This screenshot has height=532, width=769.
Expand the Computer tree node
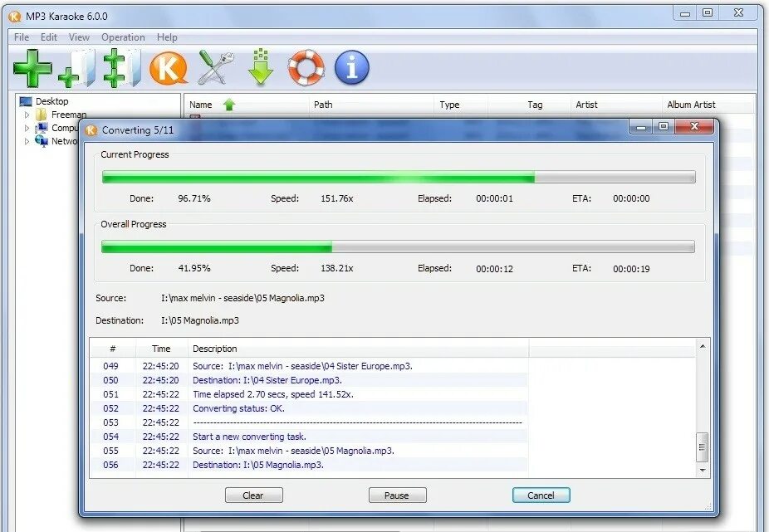click(27, 128)
